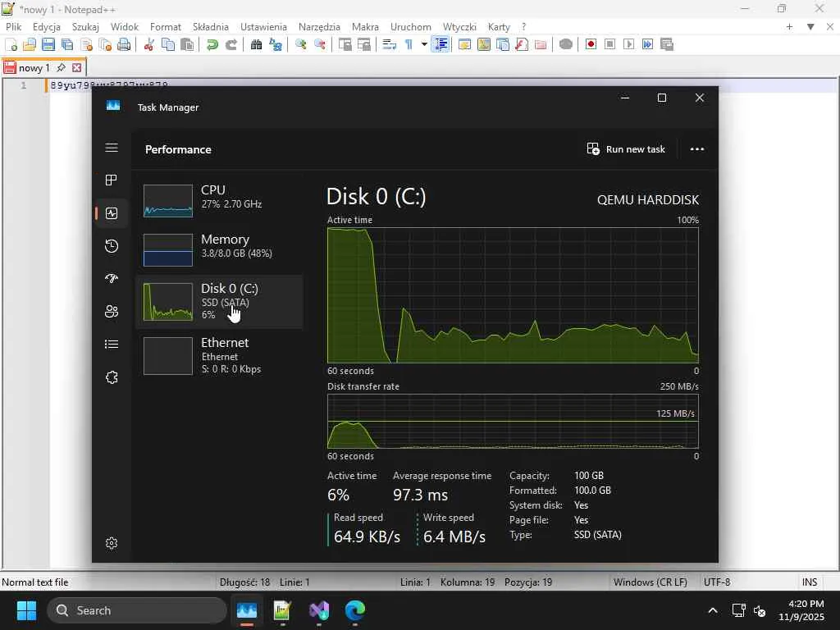Viewport: 840px width, 630px height.
Task: Open the three-dot more options menu
Action: point(697,149)
